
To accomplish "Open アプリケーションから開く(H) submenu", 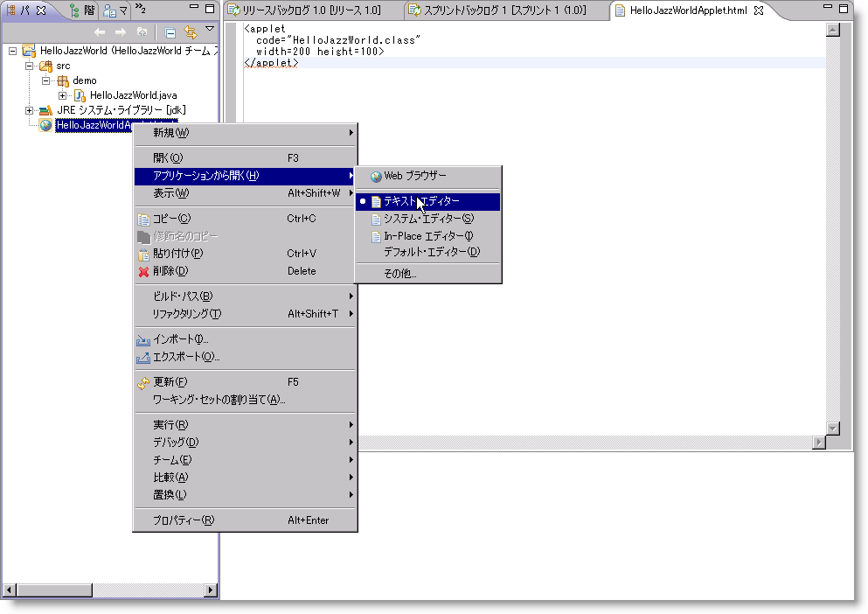I will pos(246,176).
